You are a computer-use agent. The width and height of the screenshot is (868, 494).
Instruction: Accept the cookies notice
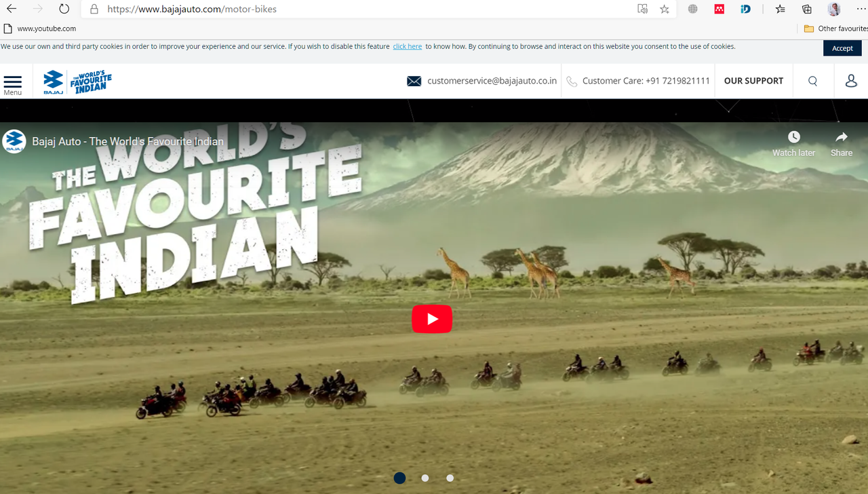tap(842, 48)
